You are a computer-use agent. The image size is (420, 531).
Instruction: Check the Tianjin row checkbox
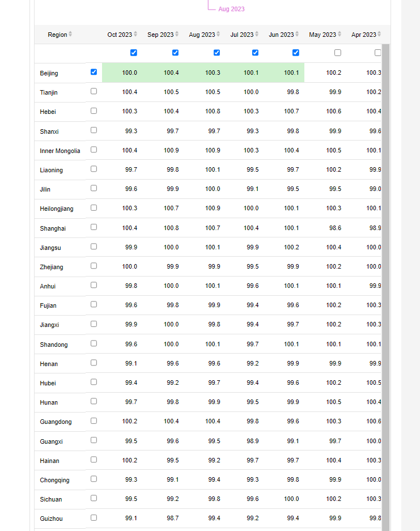(94, 91)
